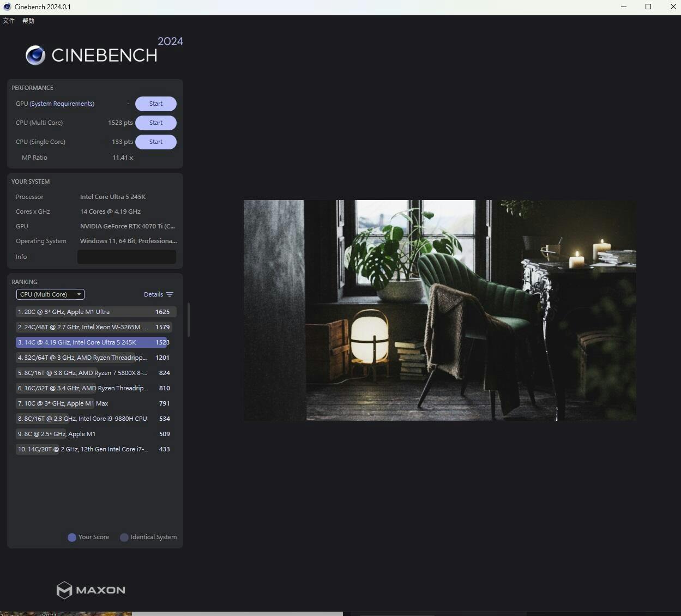This screenshot has height=616, width=681.
Task: Click the ranking list scrollbar
Action: [x=189, y=320]
